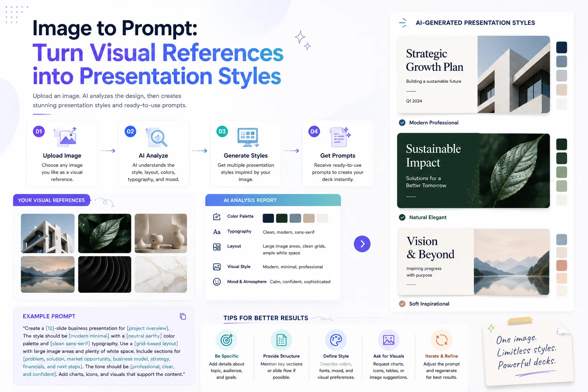Select the white building reference thumbnail
Image resolution: width=588 pixels, height=392 pixels.
(x=47, y=234)
